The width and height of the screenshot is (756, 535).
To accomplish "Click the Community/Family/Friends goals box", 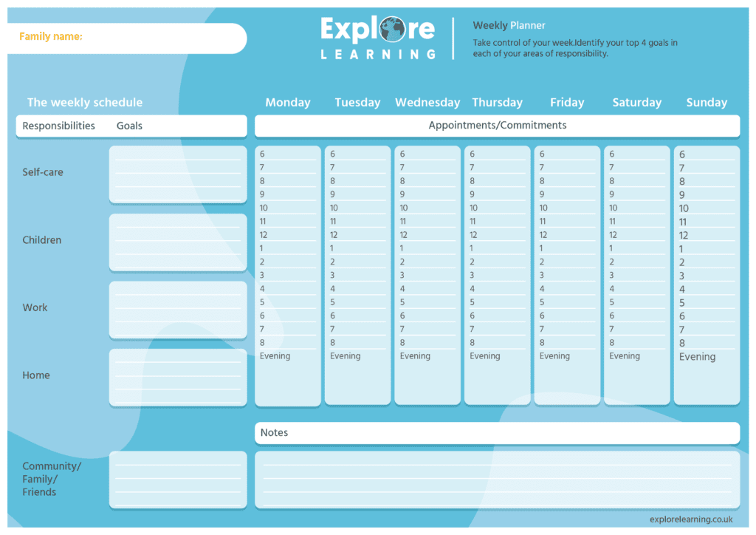I will pyautogui.click(x=178, y=479).
